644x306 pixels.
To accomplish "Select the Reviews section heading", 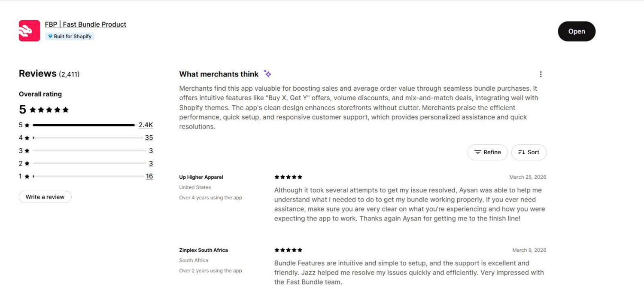I will [38, 73].
